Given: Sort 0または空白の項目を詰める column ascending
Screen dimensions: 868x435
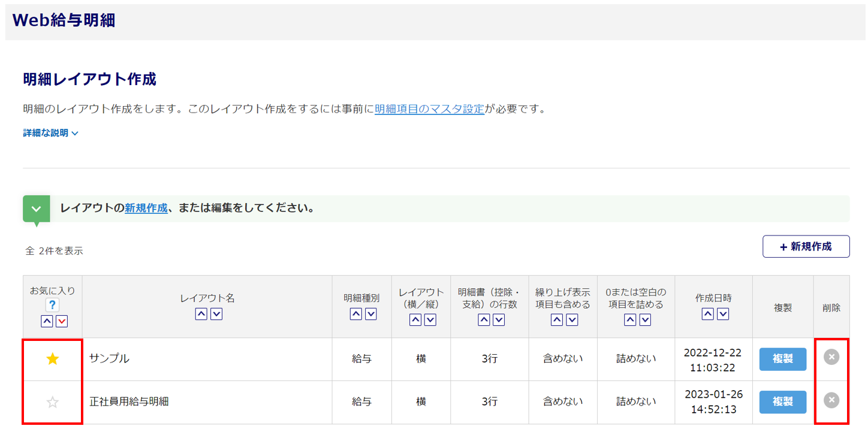Looking at the screenshot, I should [630, 320].
